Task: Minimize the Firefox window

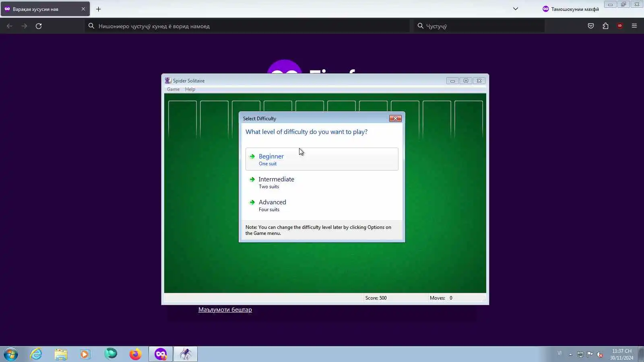Action: coord(610,4)
